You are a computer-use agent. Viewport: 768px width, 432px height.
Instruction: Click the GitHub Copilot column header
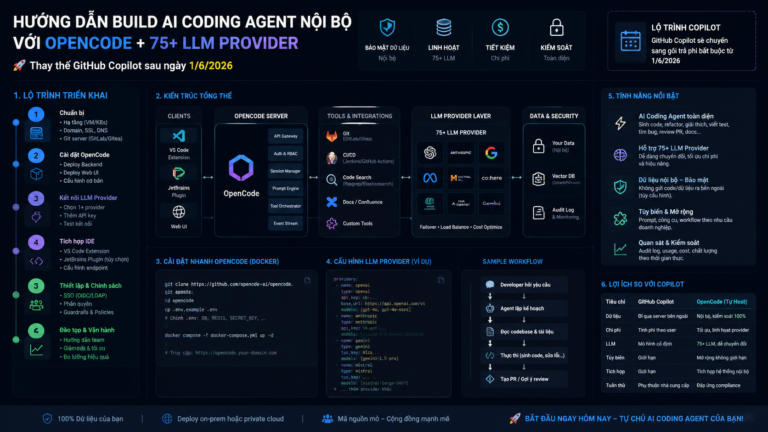click(656, 302)
